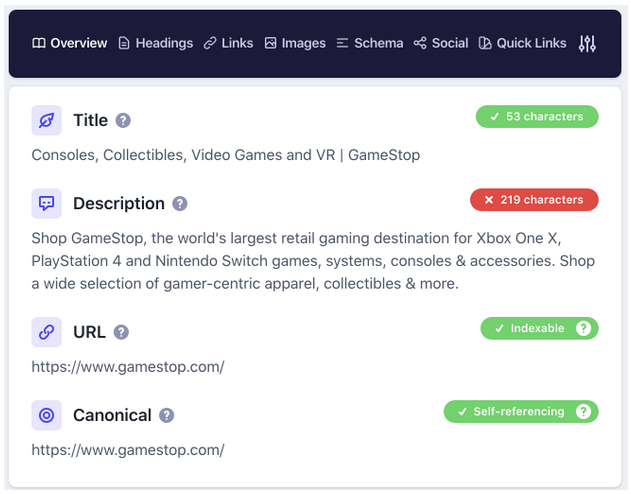The image size is (631, 494).
Task: Click the canonical gamestop.com URL text
Action: click(128, 450)
